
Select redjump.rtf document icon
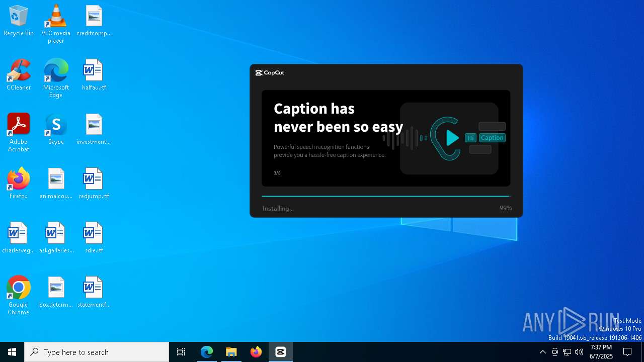click(x=94, y=184)
